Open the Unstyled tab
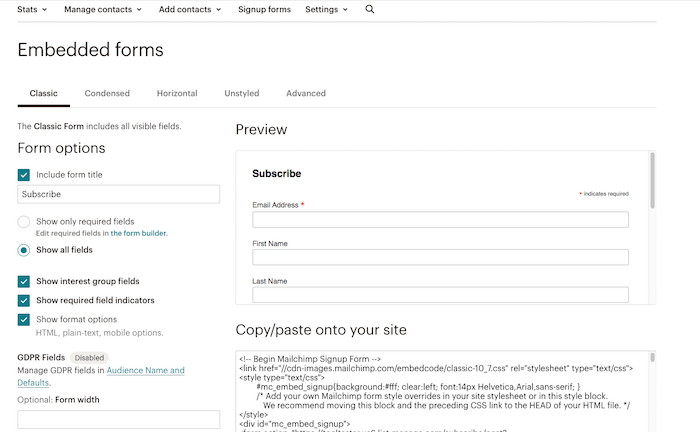 coord(241,93)
